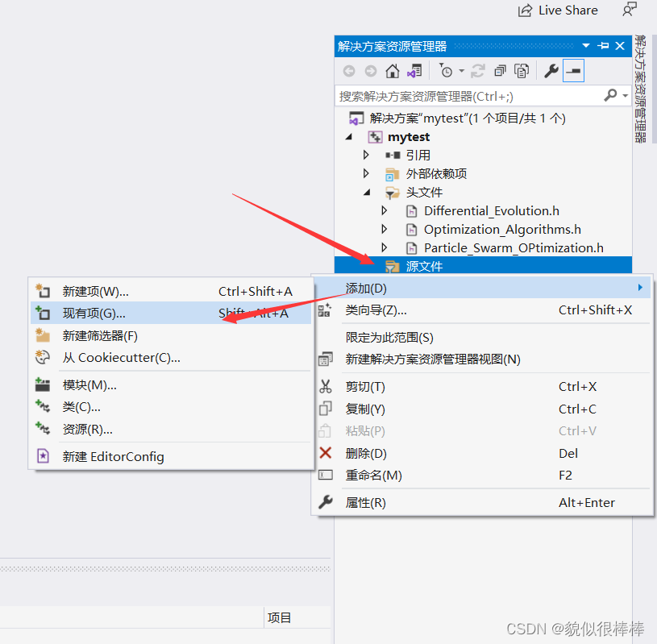Choose 新建解决方案资源管理器视图(N)
657x644 pixels.
[x=482, y=359]
